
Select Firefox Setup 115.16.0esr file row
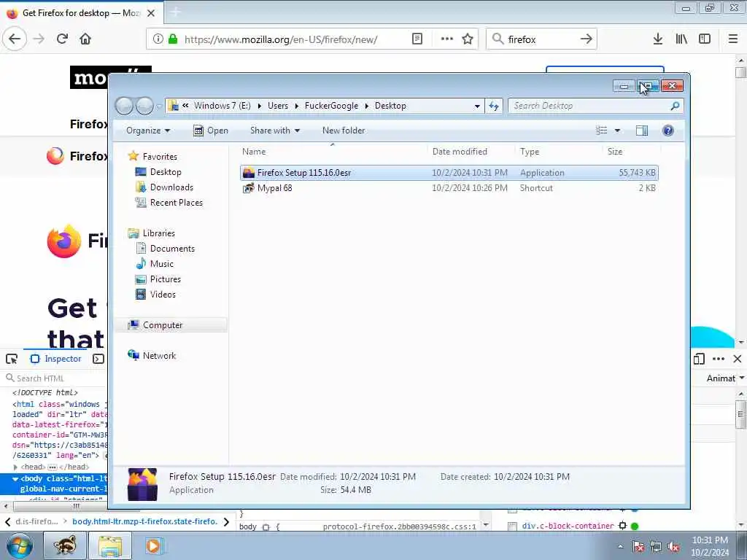[x=449, y=173]
